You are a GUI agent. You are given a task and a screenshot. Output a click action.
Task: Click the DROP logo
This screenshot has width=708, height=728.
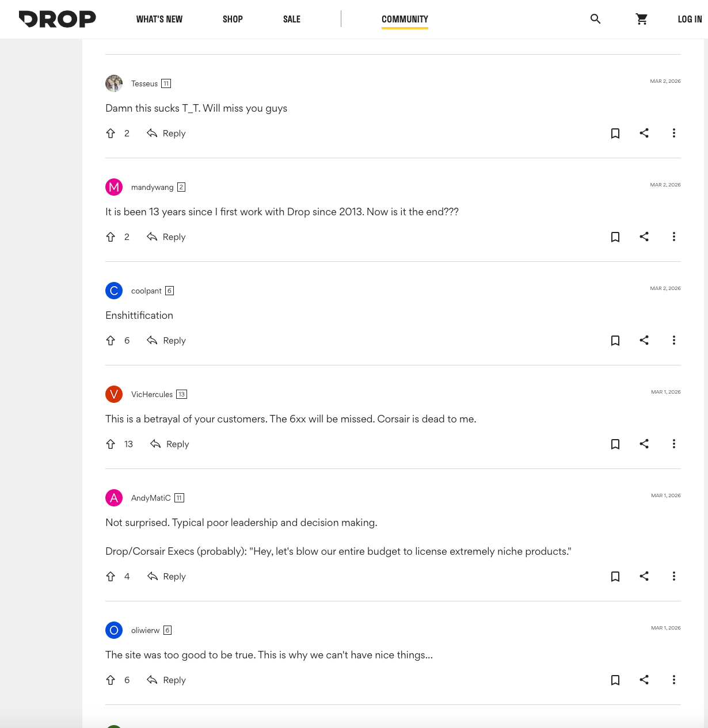tap(57, 19)
